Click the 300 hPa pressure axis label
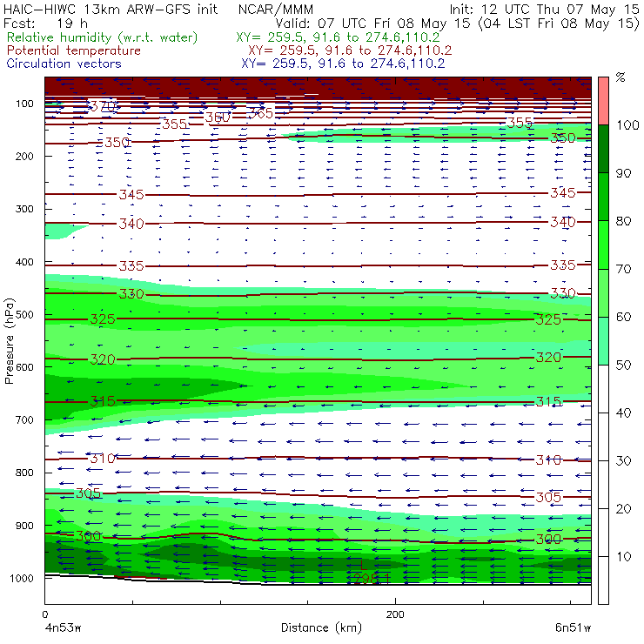644x644 pixels. [x=24, y=209]
